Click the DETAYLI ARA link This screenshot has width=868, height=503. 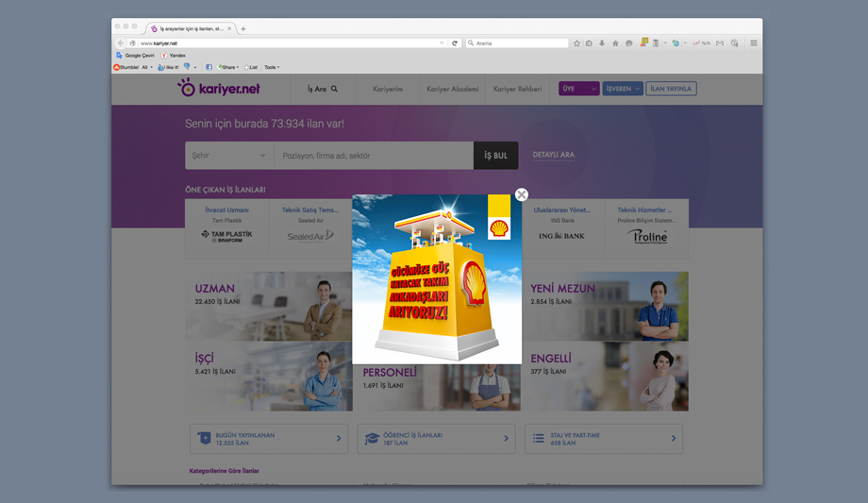(x=553, y=155)
